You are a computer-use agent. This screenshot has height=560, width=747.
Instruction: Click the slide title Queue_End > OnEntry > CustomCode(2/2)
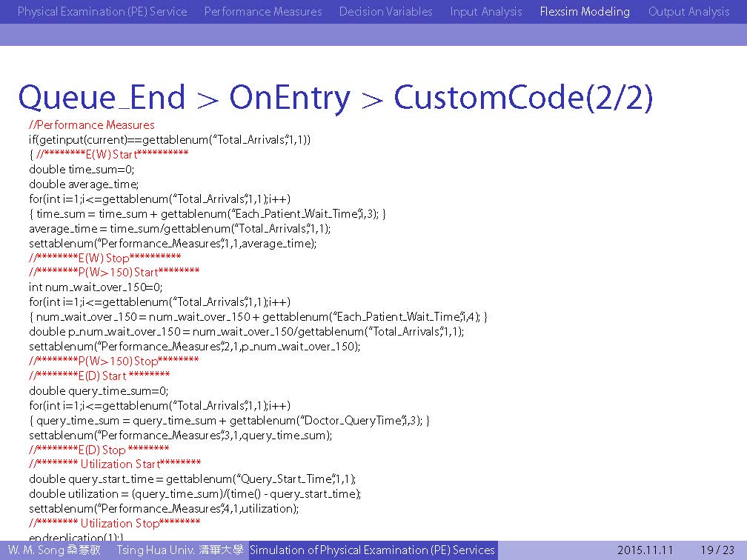[335, 98]
